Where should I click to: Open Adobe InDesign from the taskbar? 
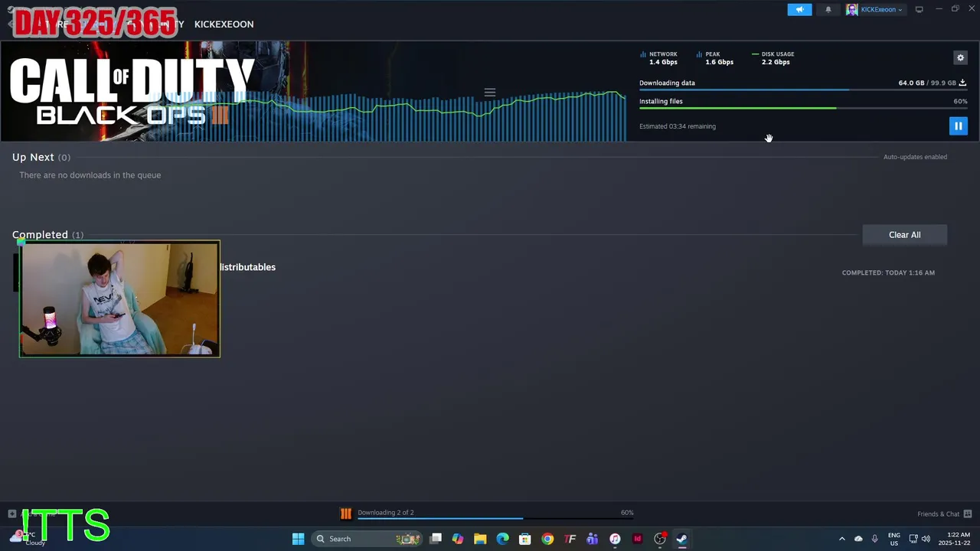pos(637,539)
